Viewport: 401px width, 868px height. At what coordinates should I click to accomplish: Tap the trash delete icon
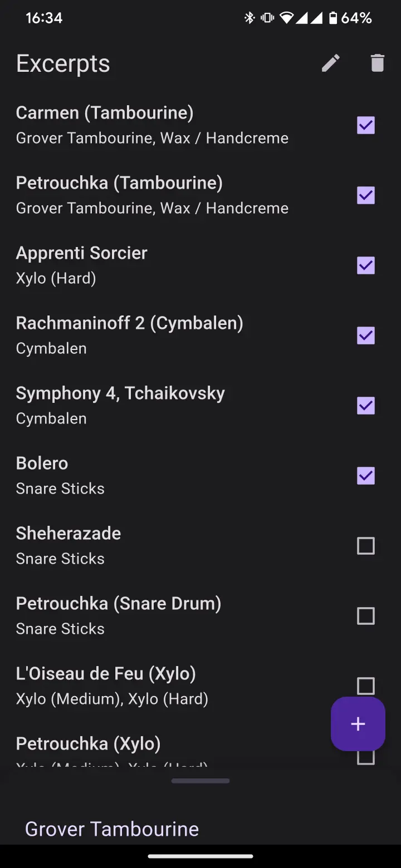pyautogui.click(x=377, y=63)
